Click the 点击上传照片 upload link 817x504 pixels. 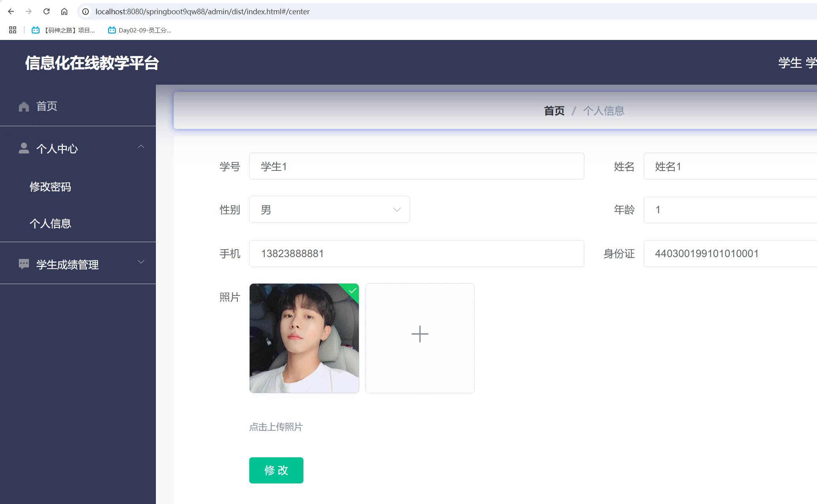(x=276, y=427)
